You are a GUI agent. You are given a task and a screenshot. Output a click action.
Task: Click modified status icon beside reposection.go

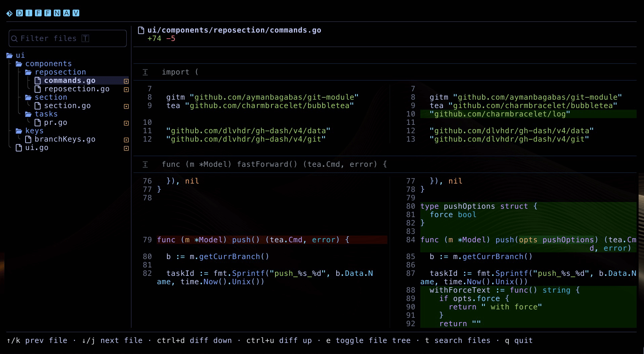pyautogui.click(x=126, y=90)
